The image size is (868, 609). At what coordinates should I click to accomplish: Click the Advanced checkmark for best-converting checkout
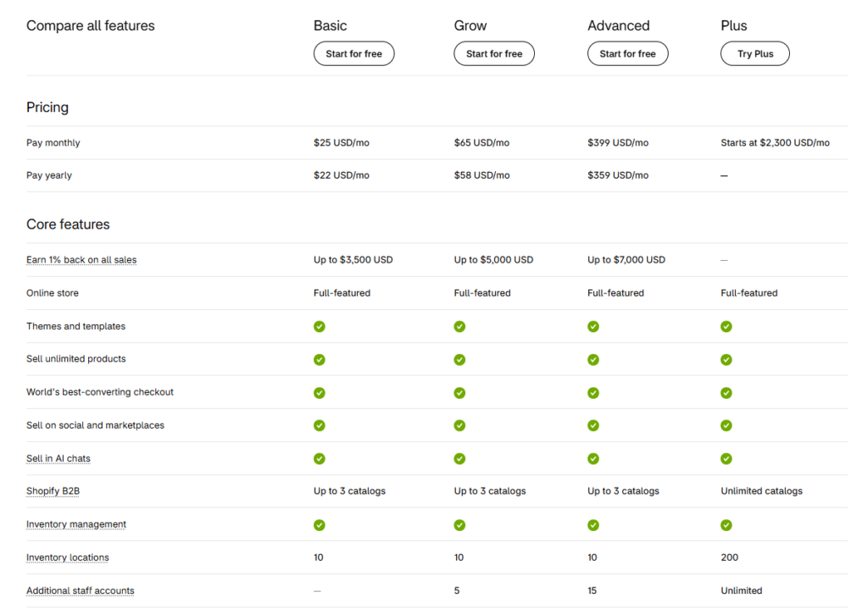pyautogui.click(x=593, y=393)
